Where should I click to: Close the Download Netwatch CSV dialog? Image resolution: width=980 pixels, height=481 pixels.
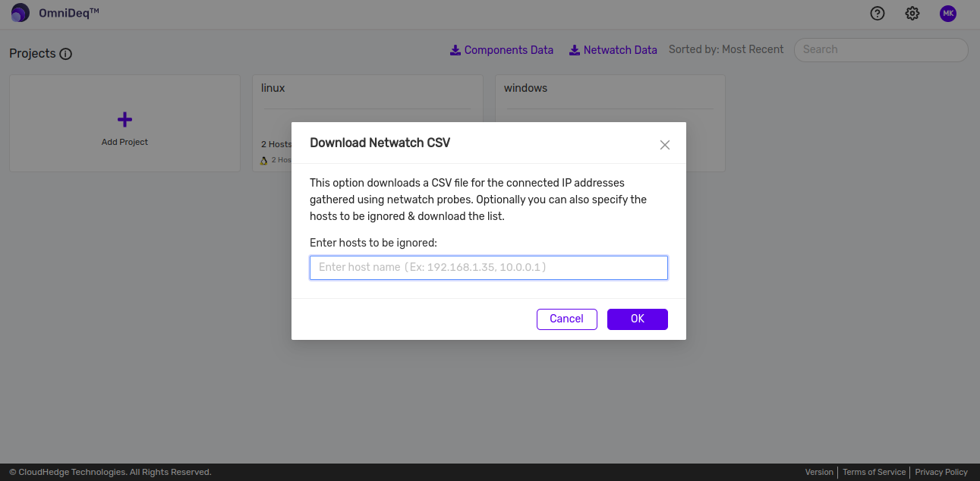[665, 145]
